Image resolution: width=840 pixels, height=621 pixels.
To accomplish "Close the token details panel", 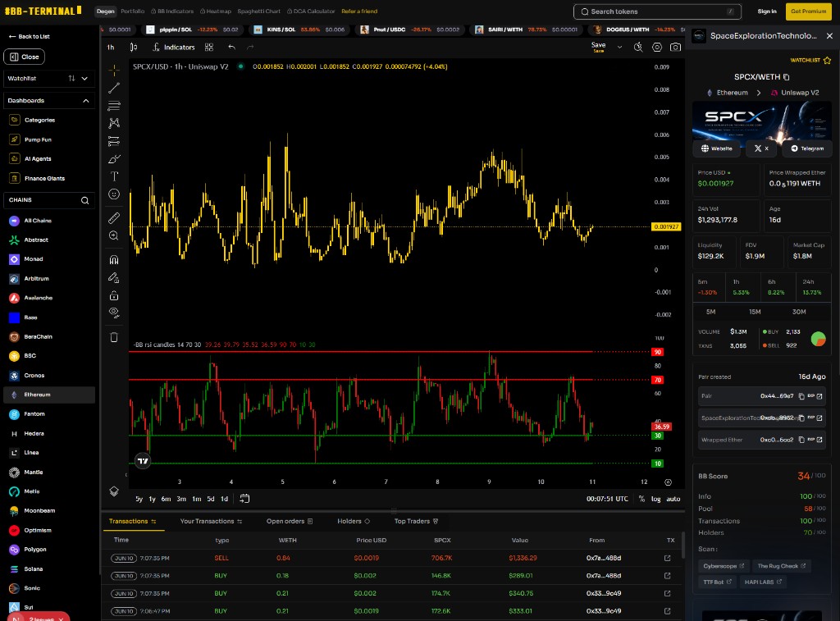I will 829,36.
